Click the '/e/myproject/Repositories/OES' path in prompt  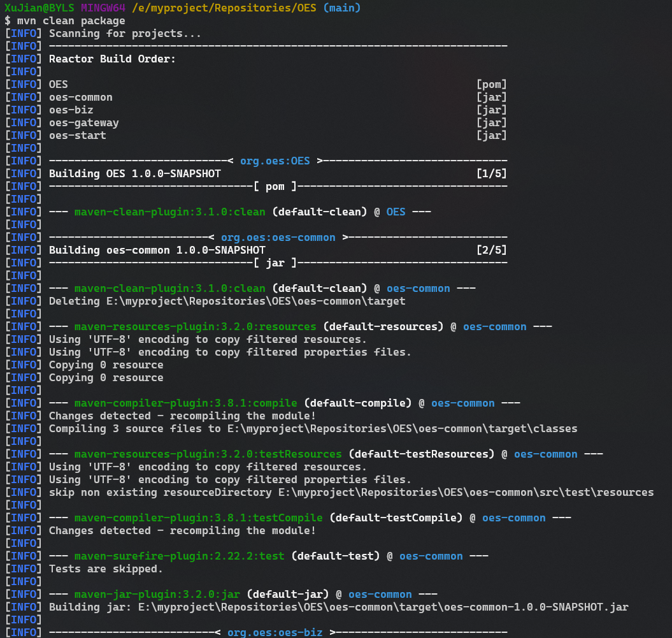224,8
